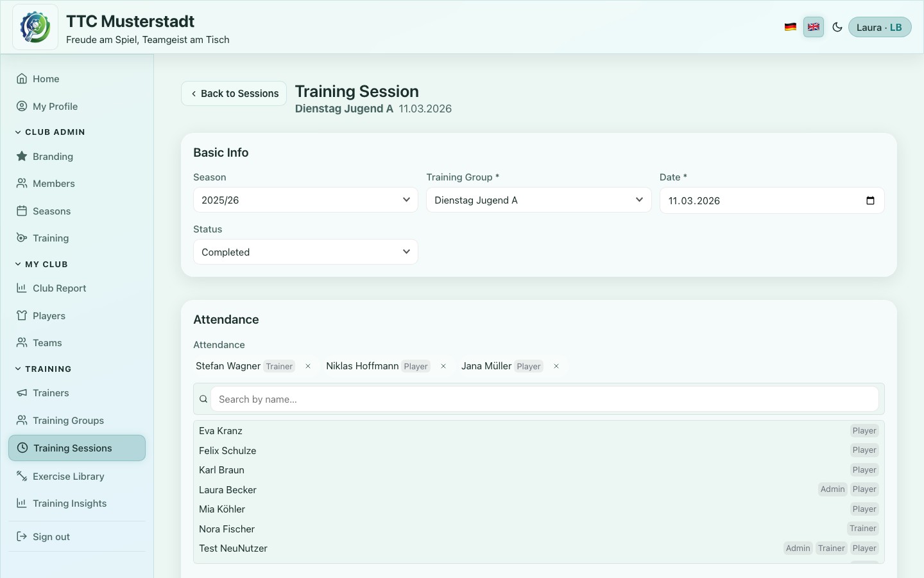This screenshot has height=578, width=924.
Task: Toggle dark mode moon icon
Action: point(837,27)
